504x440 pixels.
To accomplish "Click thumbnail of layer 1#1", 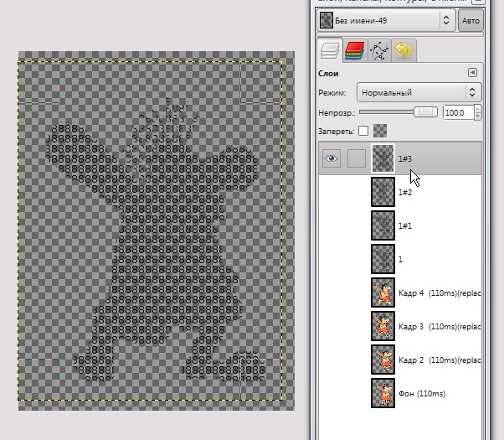I will pyautogui.click(x=383, y=225).
